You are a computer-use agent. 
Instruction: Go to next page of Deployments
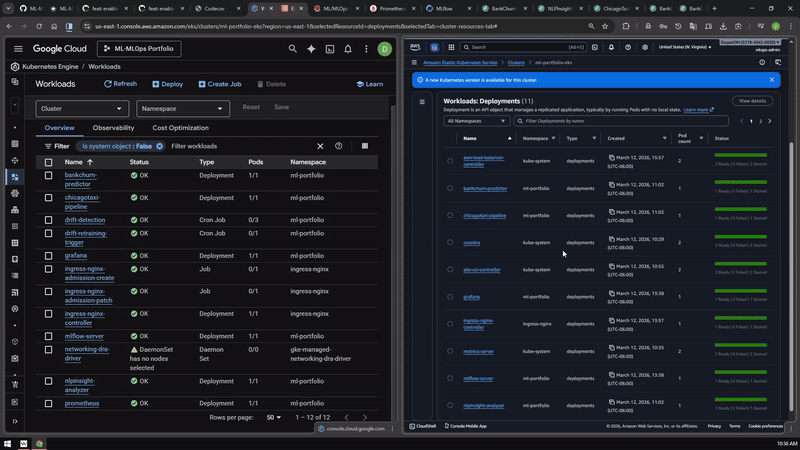coord(770,121)
